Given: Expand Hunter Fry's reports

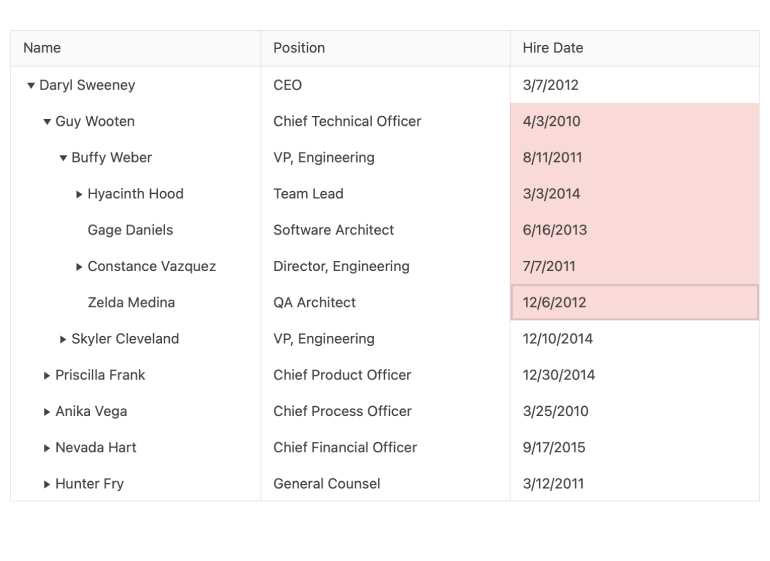Looking at the screenshot, I should [47, 484].
